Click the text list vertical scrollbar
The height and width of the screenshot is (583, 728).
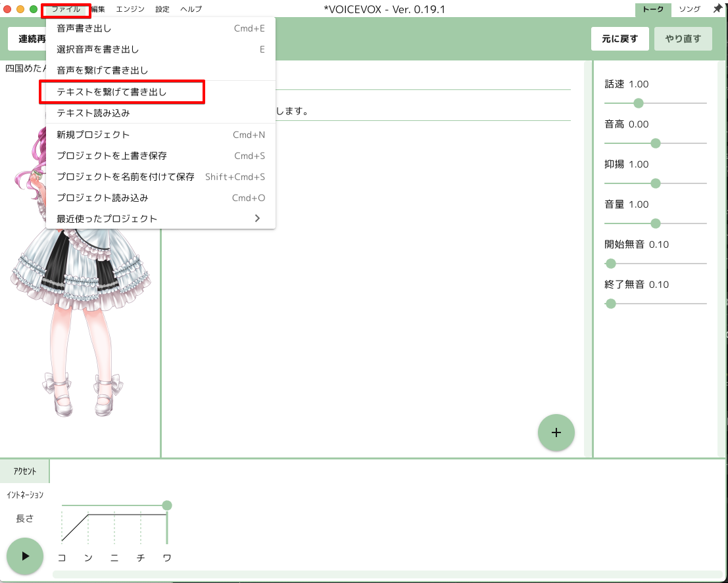point(588,258)
